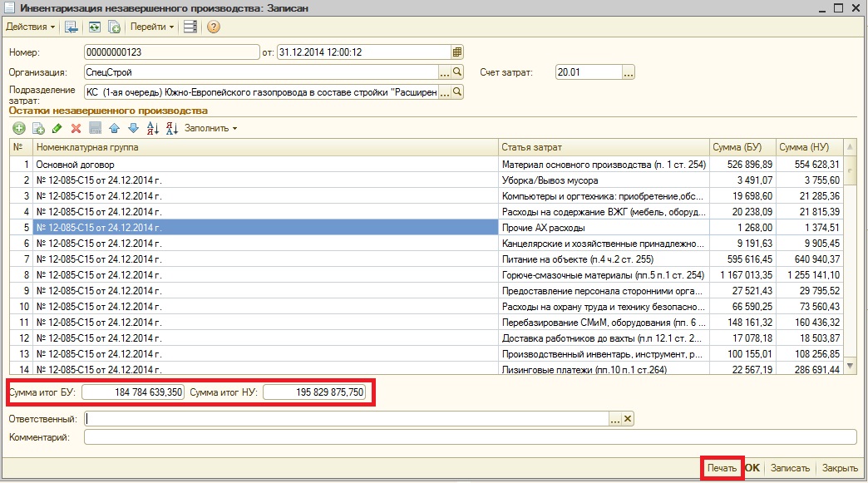
Task: Sort table rows ascending
Action: click(x=152, y=128)
